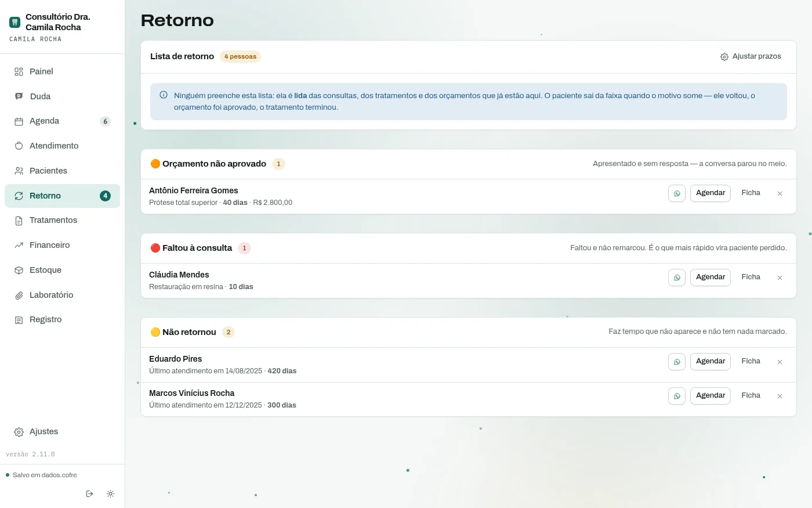Click the logout icon in sidebar footer

(89, 493)
